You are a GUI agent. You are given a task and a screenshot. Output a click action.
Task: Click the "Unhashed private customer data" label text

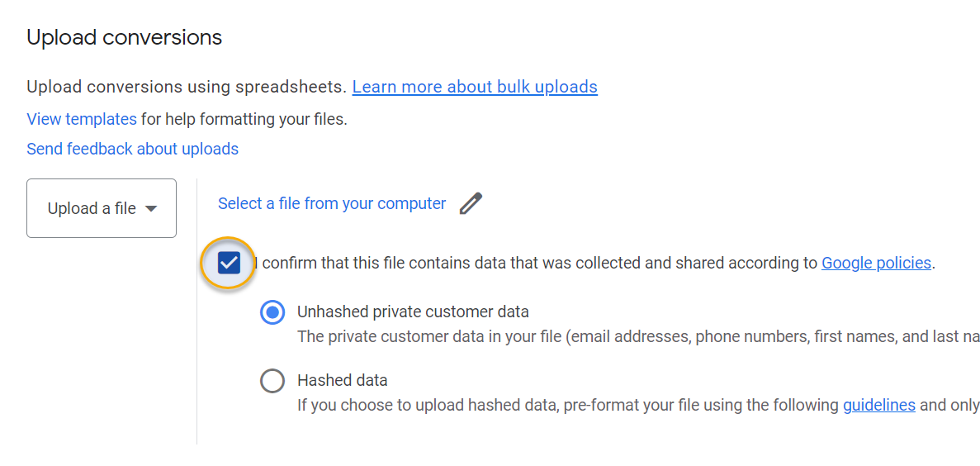413,312
